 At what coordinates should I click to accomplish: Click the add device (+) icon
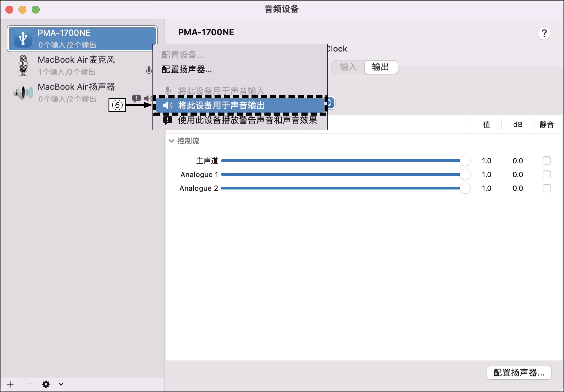[10, 384]
